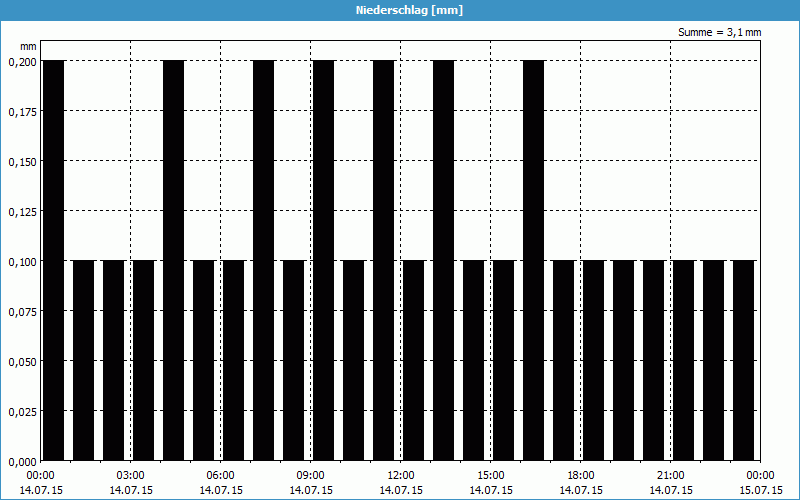Screen dimensions: 800x500
Task: Click the 0,200 y-axis value label
Action: click(x=21, y=61)
